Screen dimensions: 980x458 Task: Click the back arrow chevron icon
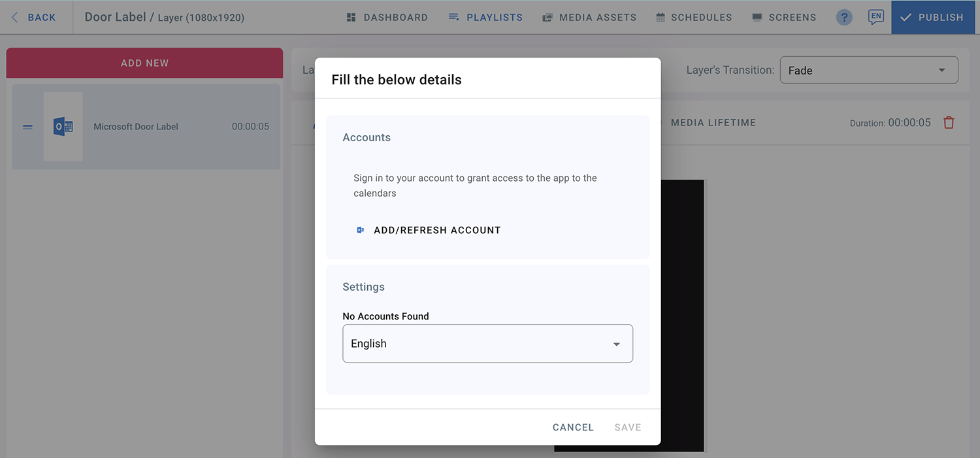point(14,18)
